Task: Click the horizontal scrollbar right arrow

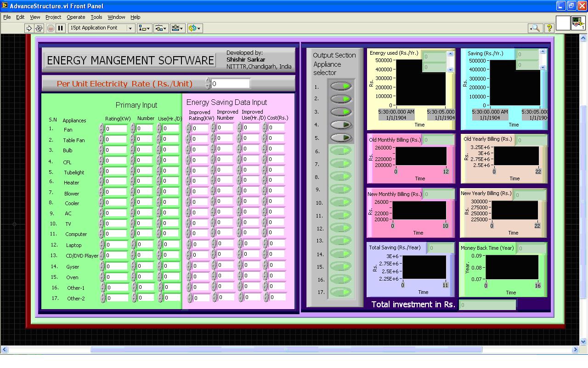Action: click(x=575, y=350)
